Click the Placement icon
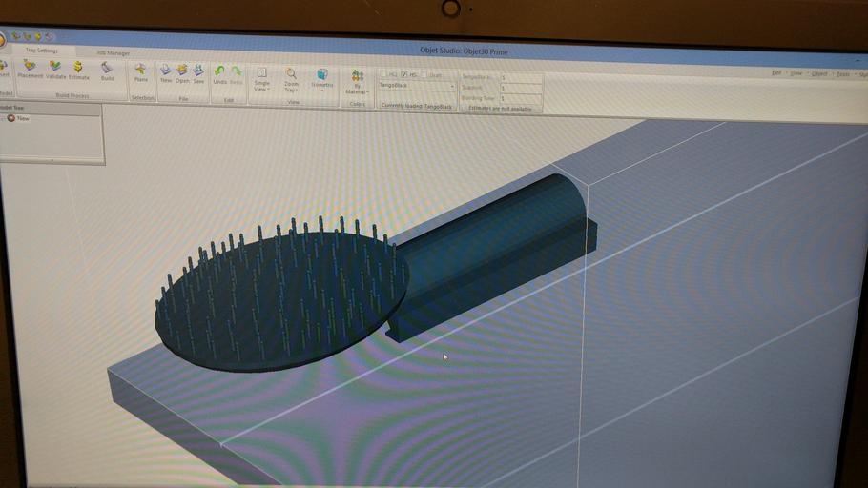Screen dimensions: 868x488 pyautogui.click(x=31, y=70)
